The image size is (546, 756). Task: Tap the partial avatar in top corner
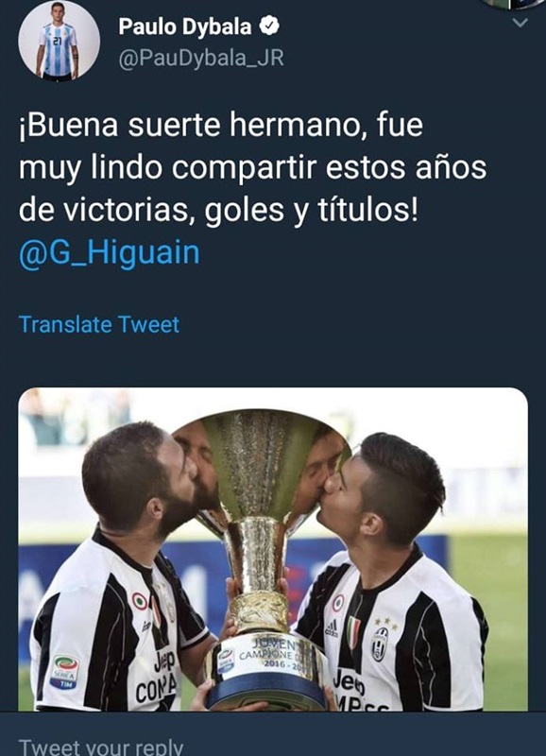[514, 3]
